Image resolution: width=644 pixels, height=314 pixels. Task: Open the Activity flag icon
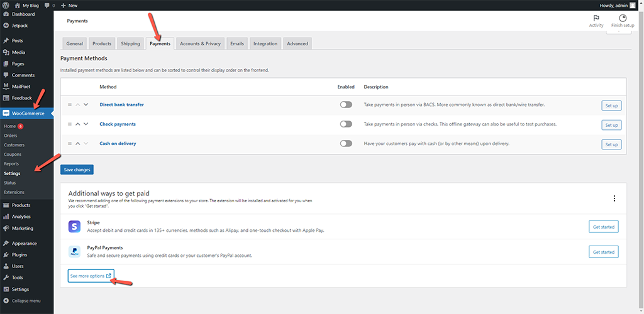click(596, 18)
